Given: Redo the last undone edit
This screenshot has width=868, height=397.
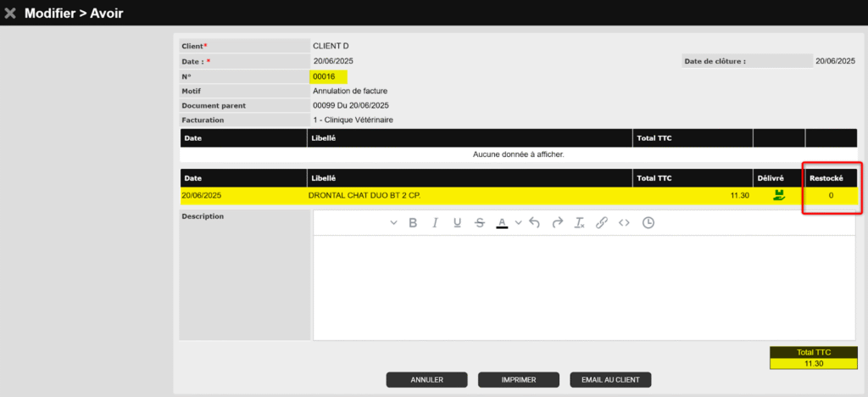Looking at the screenshot, I should coord(557,223).
